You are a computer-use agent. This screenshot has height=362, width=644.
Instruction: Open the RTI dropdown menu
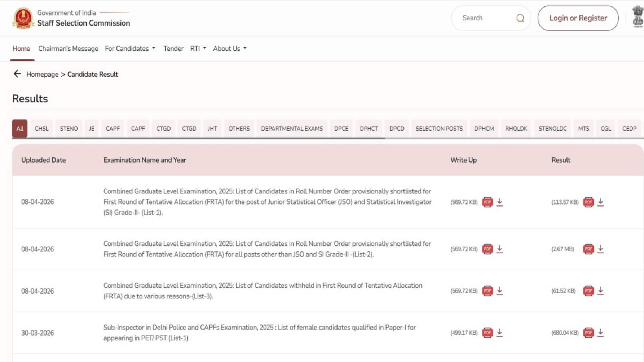(198, 48)
